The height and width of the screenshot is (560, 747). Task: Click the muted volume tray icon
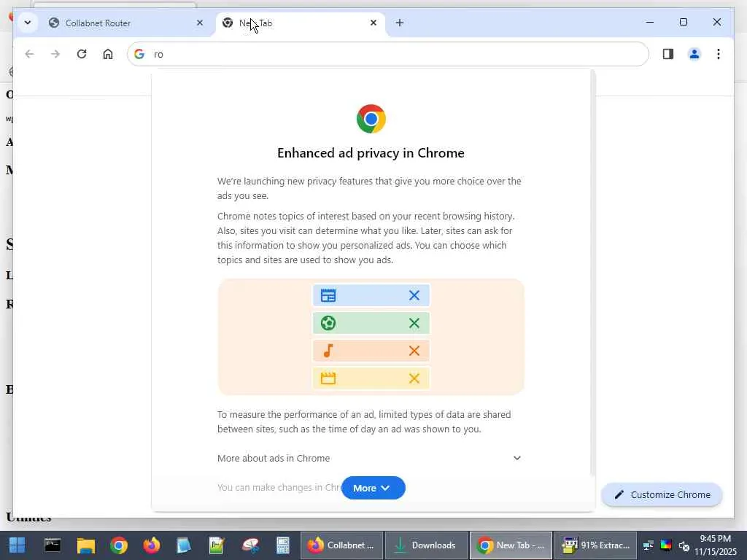click(x=684, y=545)
